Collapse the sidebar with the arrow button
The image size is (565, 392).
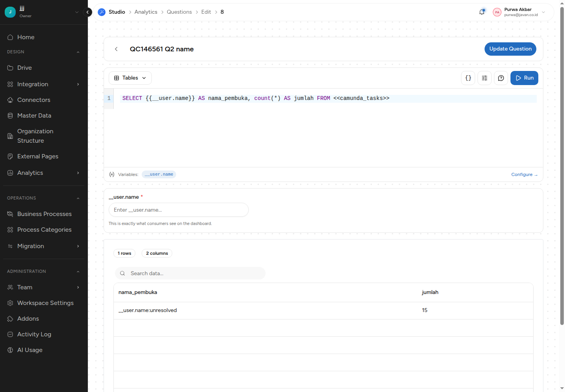(x=88, y=12)
